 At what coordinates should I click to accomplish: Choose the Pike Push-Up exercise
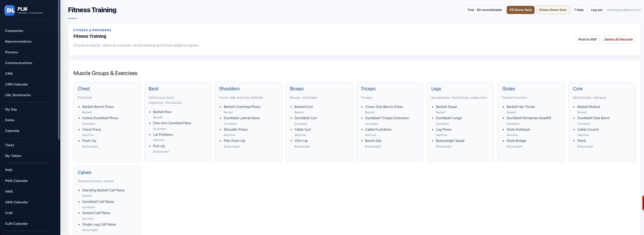[x=234, y=141]
